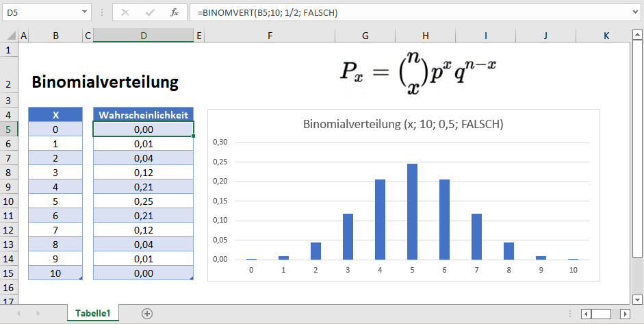Switch to the Tabelle1 sheet tab
The height and width of the screenshot is (324, 644).
click(x=93, y=313)
